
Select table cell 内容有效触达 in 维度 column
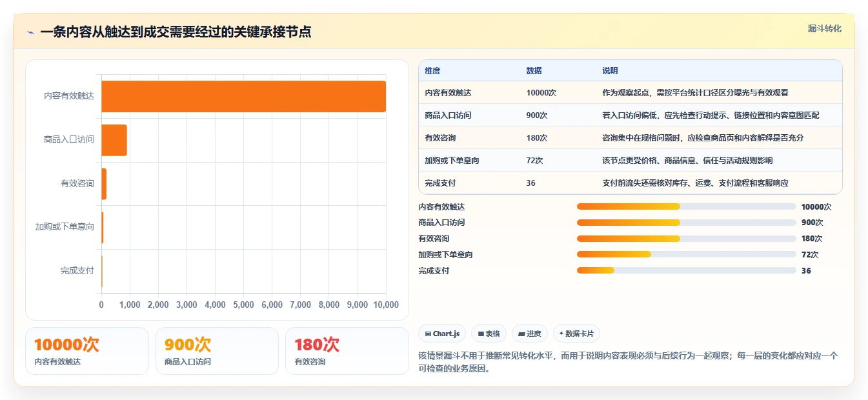click(x=448, y=93)
